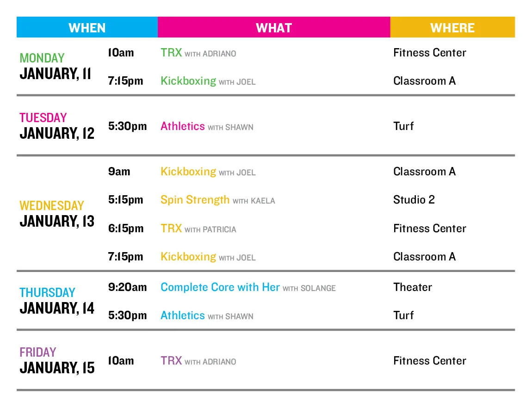The height and width of the screenshot is (408, 532).
Task: Select the WHAT column header
Action: (274, 28)
